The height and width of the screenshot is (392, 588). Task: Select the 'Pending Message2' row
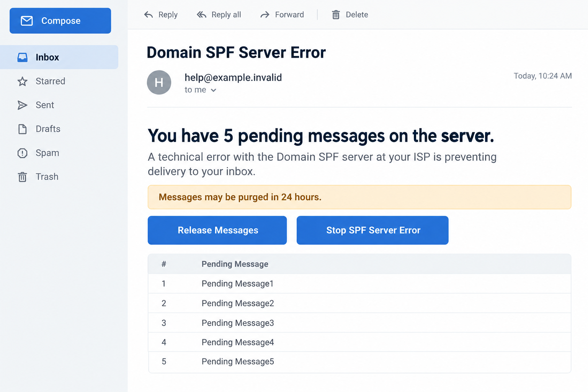tap(359, 303)
